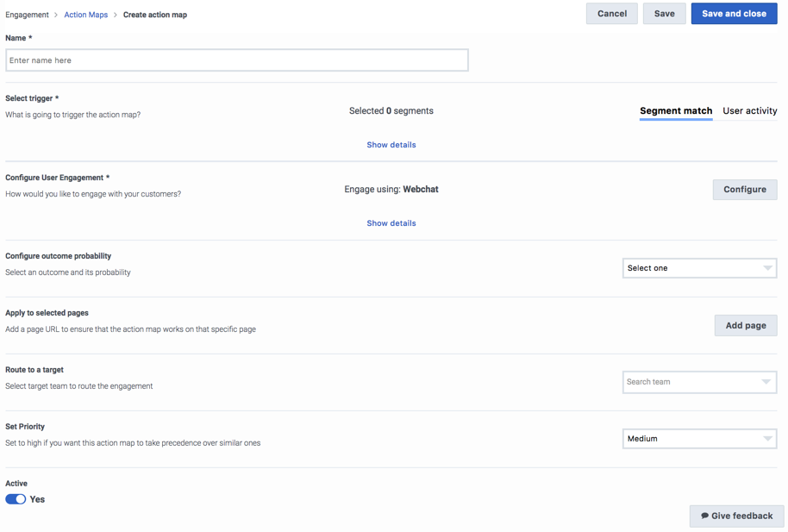This screenshot has height=532, width=788.
Task: Switch to the User activity tab
Action: [x=750, y=110]
